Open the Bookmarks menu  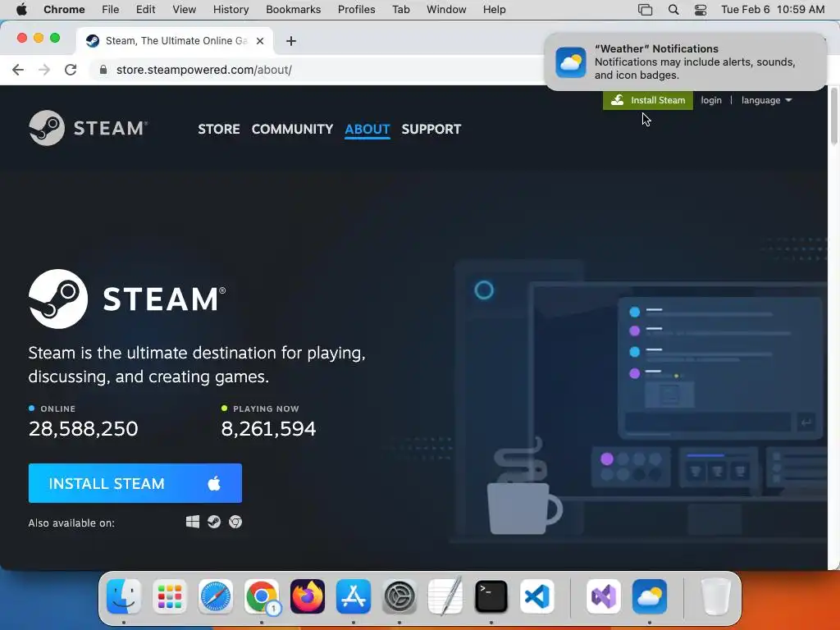coord(293,9)
